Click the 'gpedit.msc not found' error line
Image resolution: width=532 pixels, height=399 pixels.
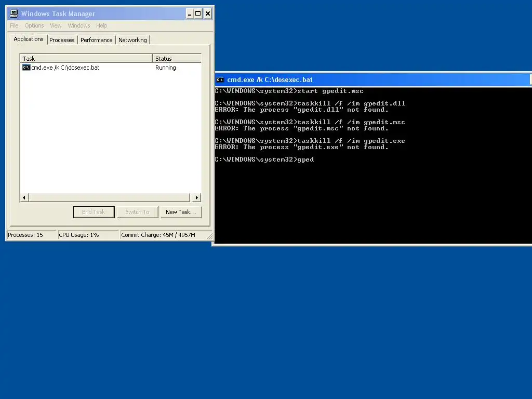(x=302, y=128)
